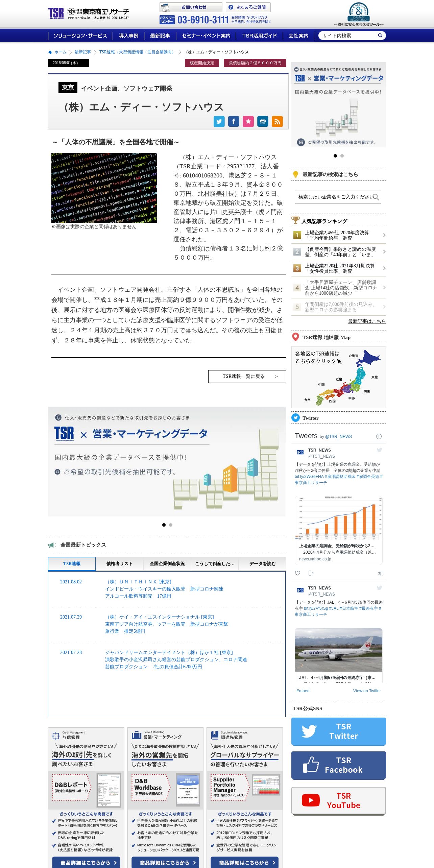Open 会社案内 menu item
The width and height of the screenshot is (434, 868).
298,35
